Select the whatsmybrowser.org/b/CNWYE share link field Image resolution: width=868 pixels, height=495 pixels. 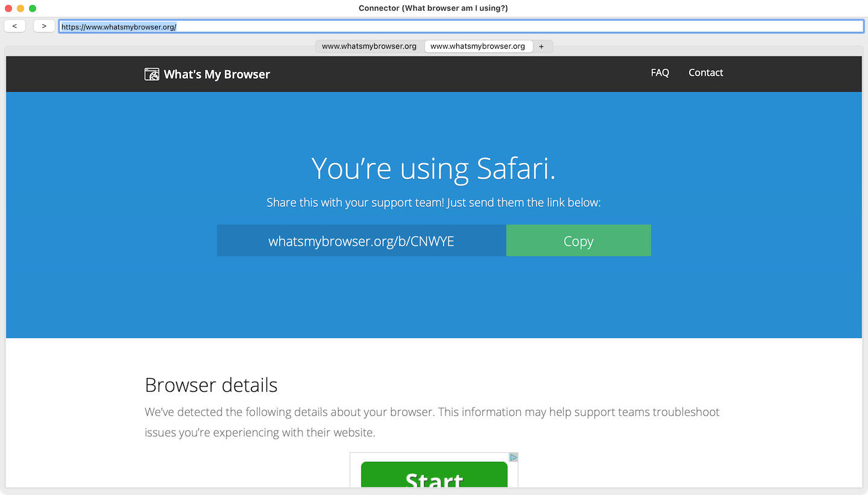coord(362,241)
